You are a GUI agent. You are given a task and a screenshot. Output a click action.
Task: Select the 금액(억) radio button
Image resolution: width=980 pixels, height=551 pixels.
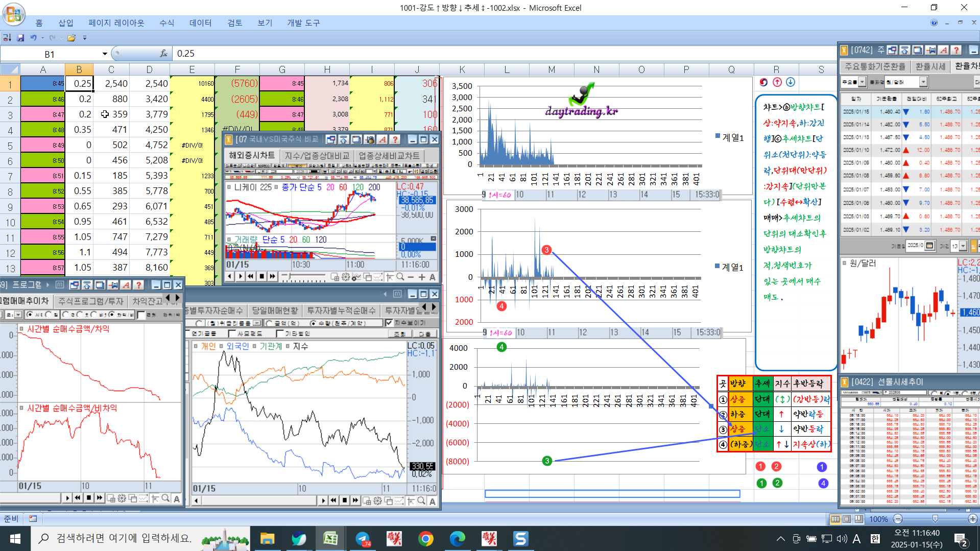coord(269,323)
